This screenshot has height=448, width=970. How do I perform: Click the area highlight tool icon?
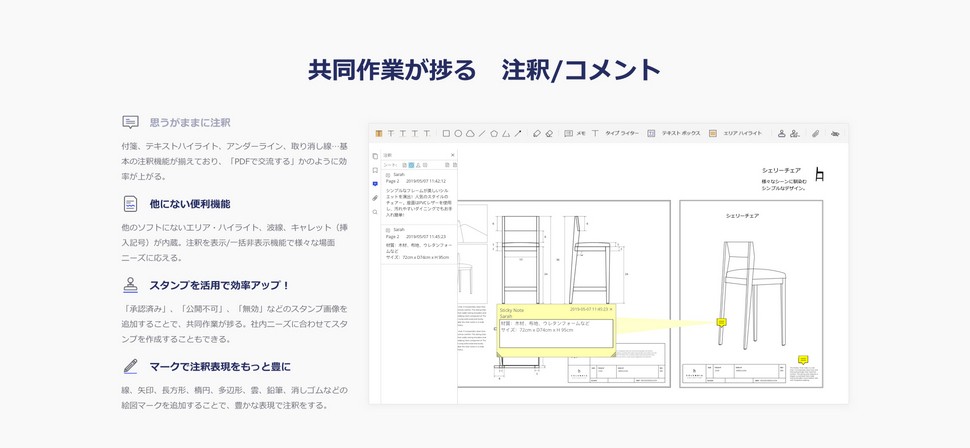(713, 133)
